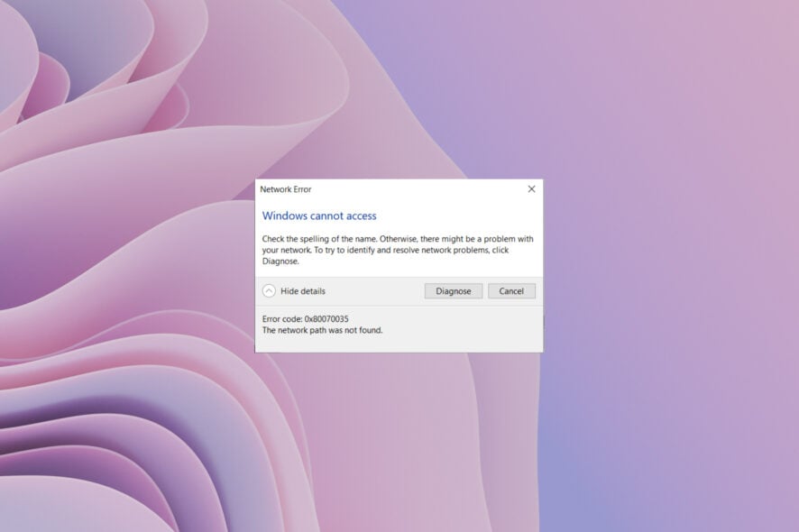Close the Network Error dialog with X
The image size is (799, 532).
click(x=531, y=189)
